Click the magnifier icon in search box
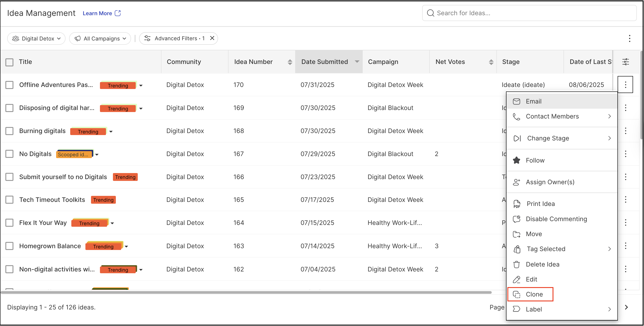 [x=430, y=13]
